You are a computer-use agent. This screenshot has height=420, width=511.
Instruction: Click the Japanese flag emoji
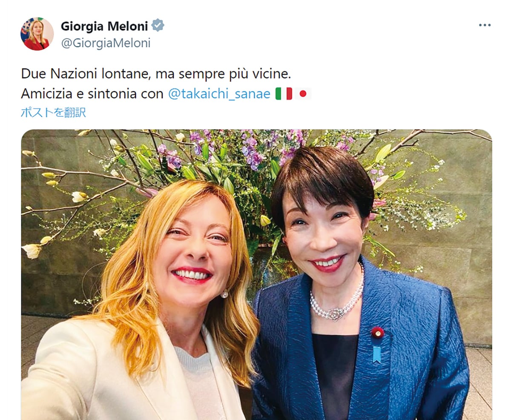pyautogui.click(x=303, y=94)
